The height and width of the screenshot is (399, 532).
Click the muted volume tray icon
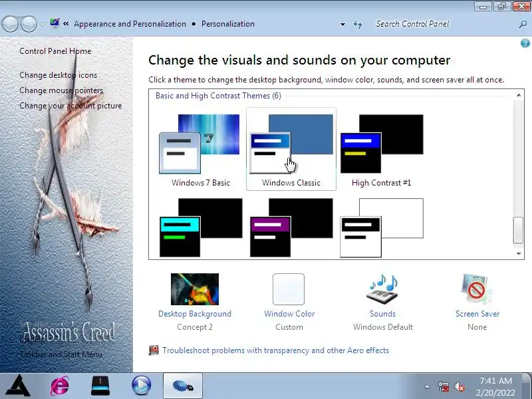click(x=460, y=387)
